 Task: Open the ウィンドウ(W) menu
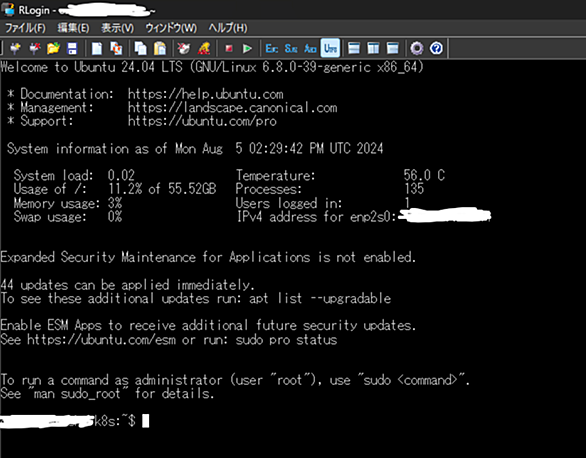pyautogui.click(x=171, y=28)
